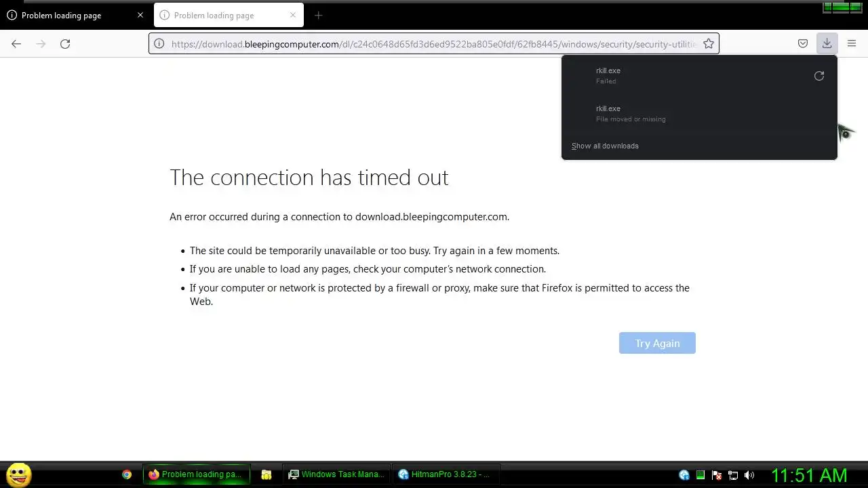
Task: Open network status tray icon
Action: [733, 475]
